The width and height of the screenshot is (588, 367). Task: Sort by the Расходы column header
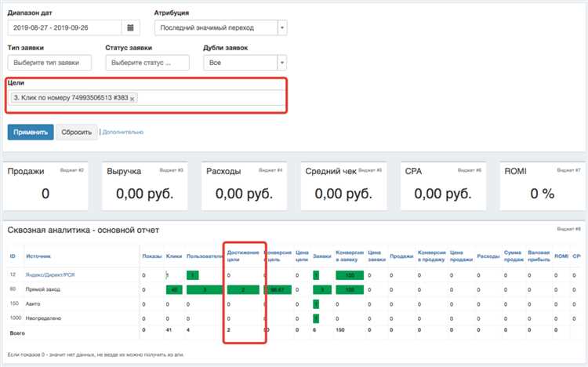[x=488, y=256]
